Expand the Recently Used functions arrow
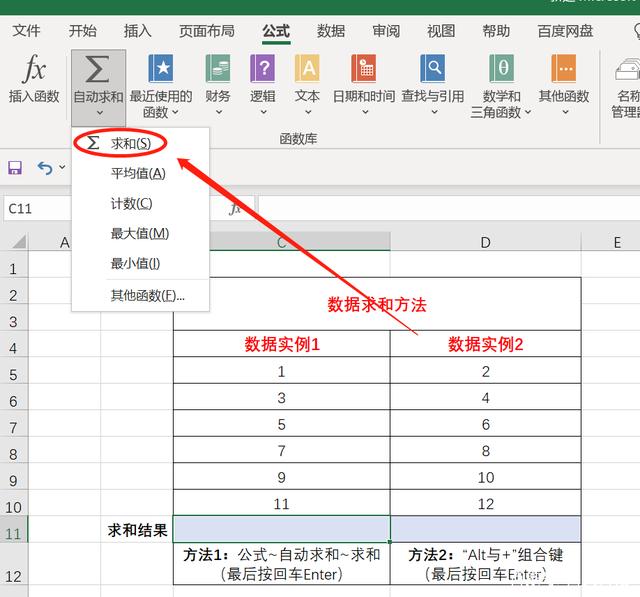The height and width of the screenshot is (597, 640). (175, 112)
